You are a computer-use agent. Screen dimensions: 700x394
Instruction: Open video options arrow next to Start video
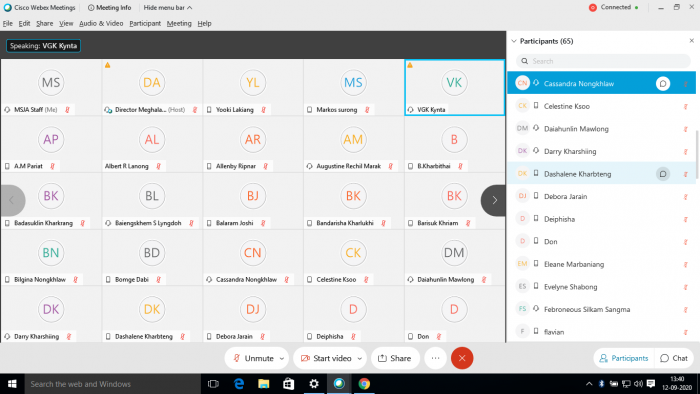pyautogui.click(x=359, y=358)
